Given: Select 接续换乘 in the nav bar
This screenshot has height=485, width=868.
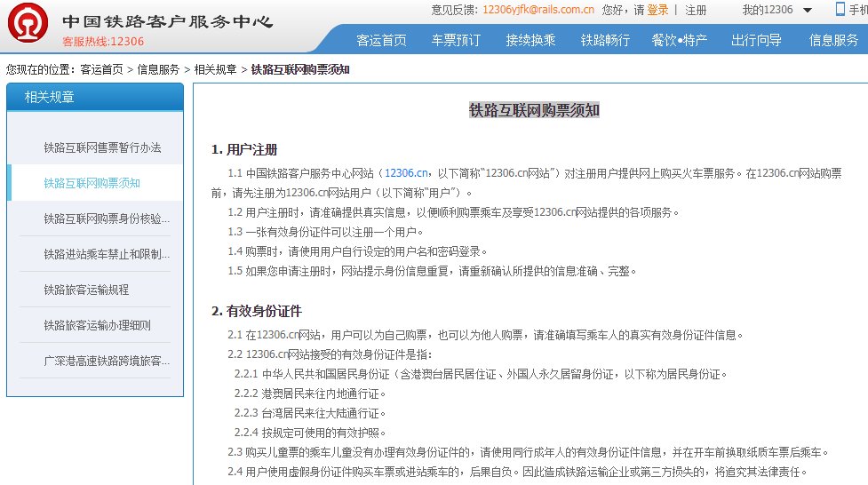Looking at the screenshot, I should pos(530,40).
